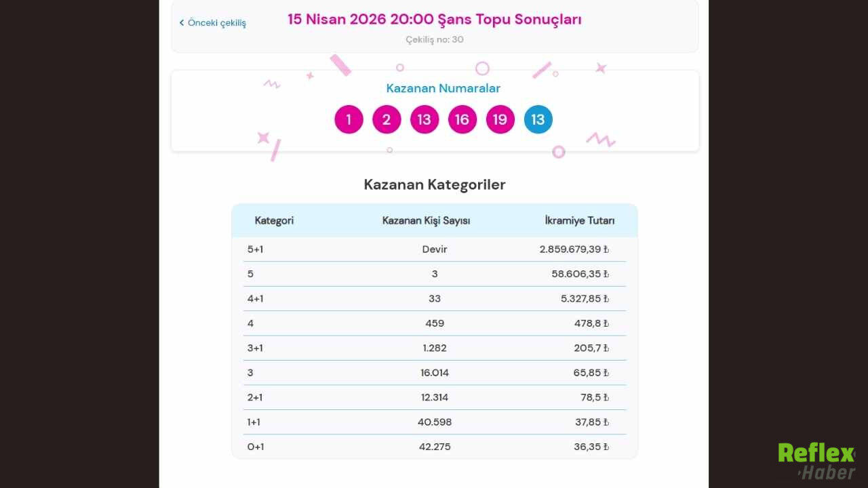
Task: Click the winning number 2 ball
Action: (x=387, y=119)
